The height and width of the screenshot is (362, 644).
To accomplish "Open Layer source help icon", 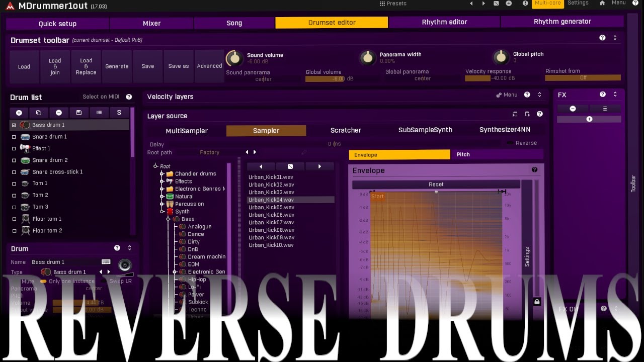I will click(x=539, y=114).
